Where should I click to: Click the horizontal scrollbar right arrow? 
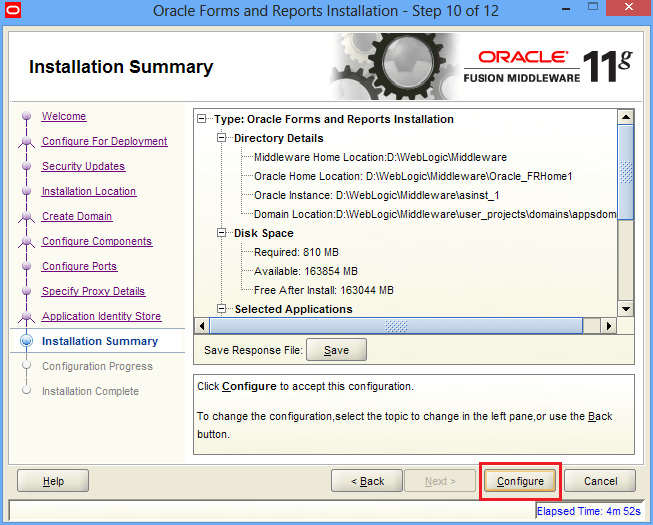608,326
